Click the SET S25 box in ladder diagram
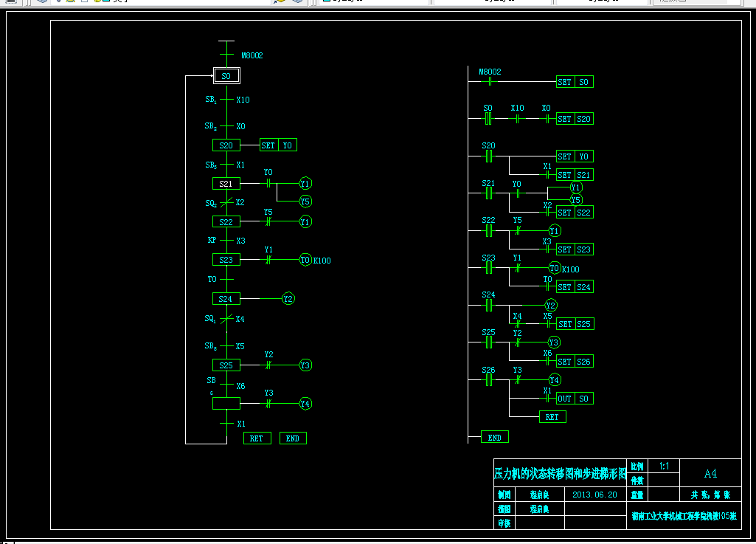Viewport: 756px width, 544px height. (x=575, y=324)
